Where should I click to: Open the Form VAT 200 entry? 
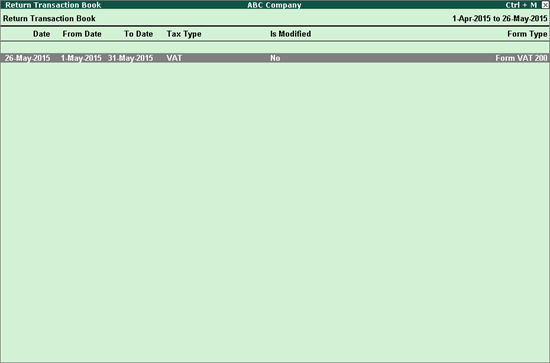click(521, 58)
